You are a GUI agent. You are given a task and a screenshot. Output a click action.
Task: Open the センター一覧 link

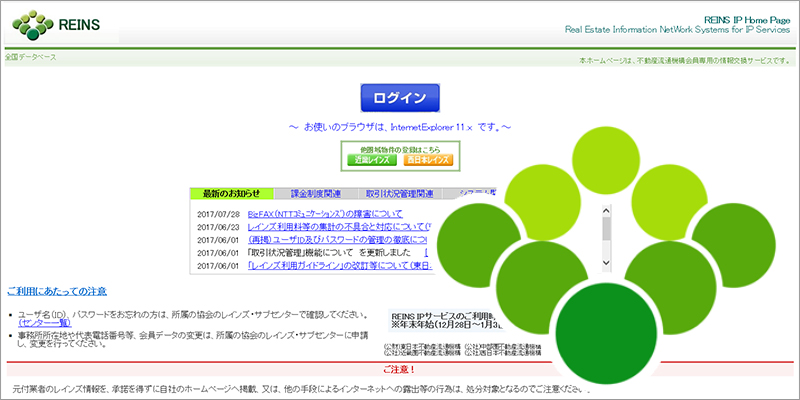(x=44, y=324)
